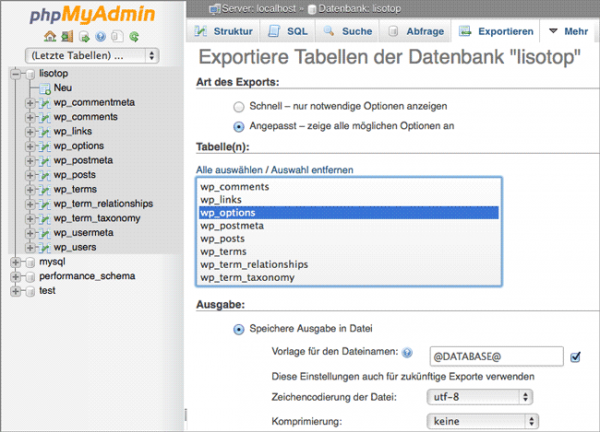Click Datenbank: lisotop breadcrumb link
The image size is (600, 432).
point(360,9)
